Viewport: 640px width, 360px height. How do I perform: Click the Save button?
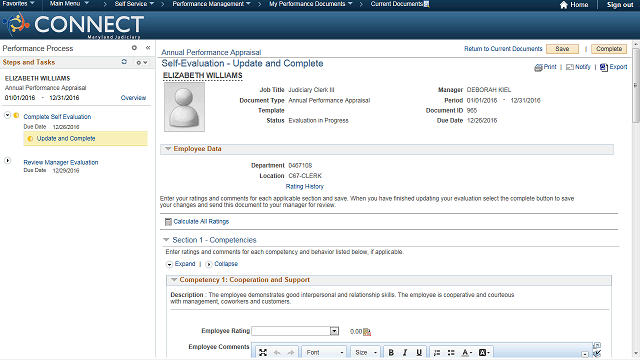coord(562,49)
